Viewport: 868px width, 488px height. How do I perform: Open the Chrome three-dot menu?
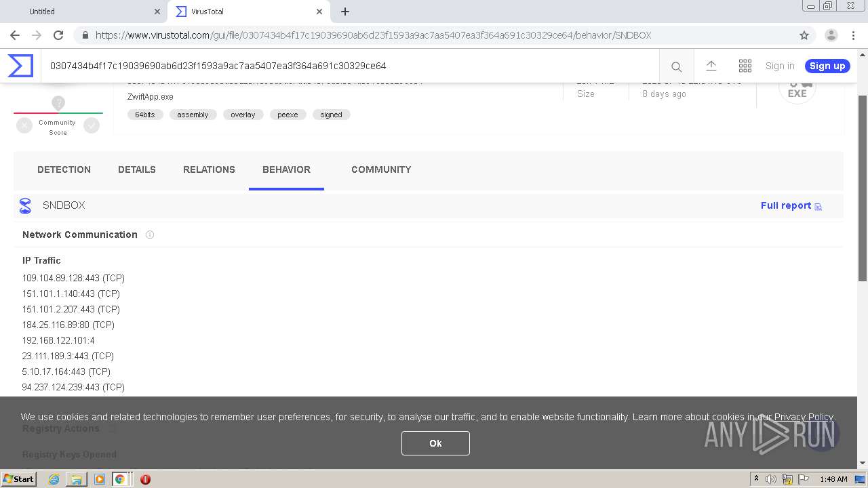point(854,35)
